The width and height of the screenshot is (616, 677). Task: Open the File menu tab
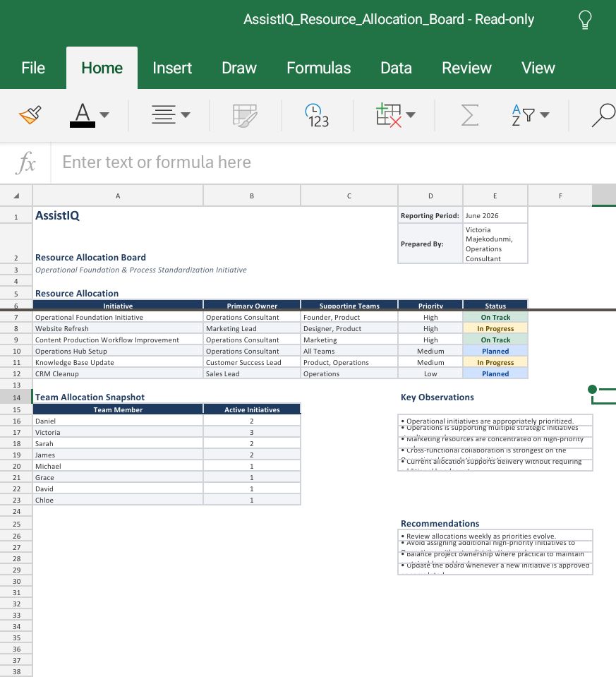(x=33, y=68)
